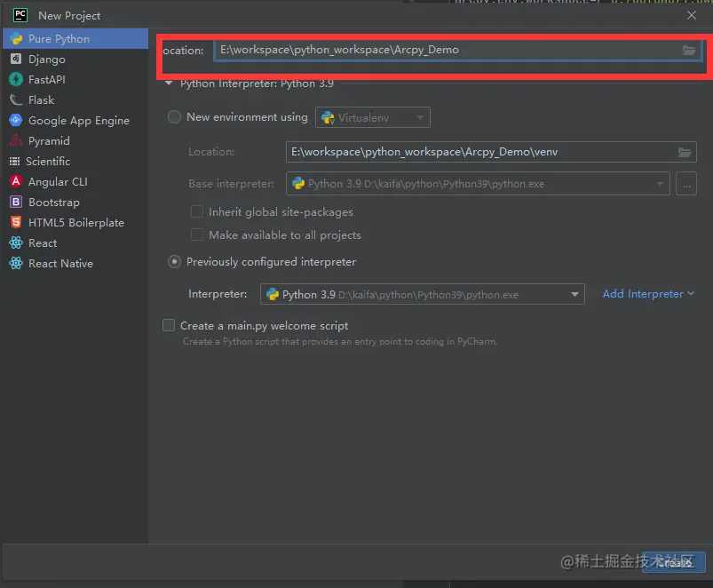This screenshot has height=588, width=713.
Task: Click the Pyramid red icon
Action: 16,140
